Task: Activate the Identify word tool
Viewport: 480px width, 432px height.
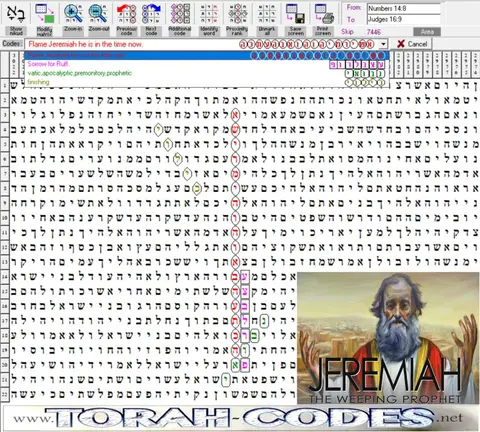Action: coord(209,14)
